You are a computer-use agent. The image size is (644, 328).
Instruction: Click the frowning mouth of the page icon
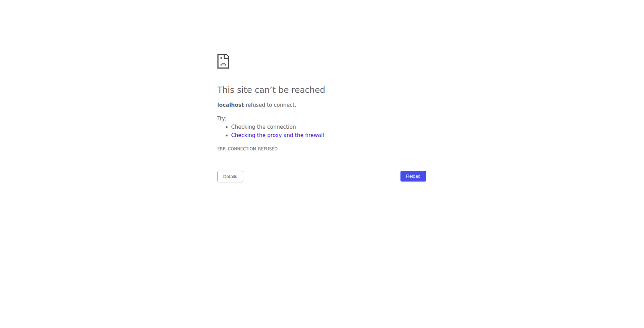(x=223, y=64)
